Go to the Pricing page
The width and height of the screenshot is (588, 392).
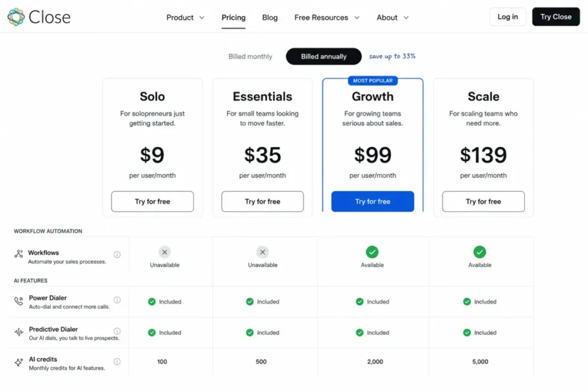coord(233,18)
